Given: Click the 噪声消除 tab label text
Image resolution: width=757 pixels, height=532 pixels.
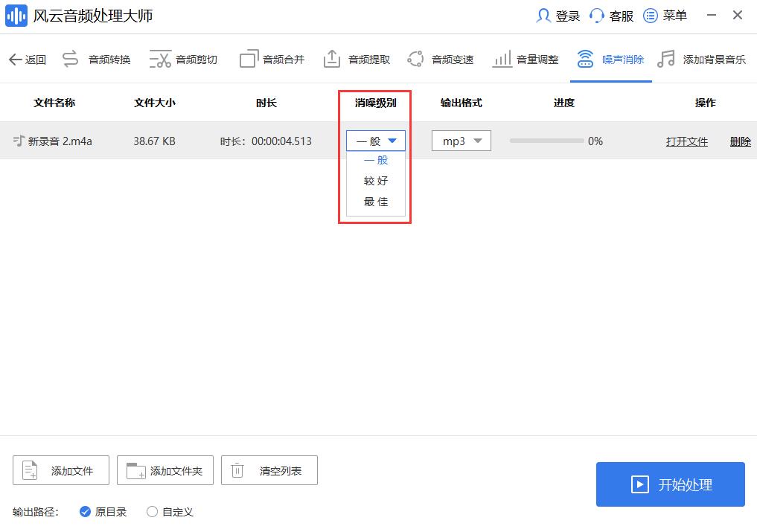Looking at the screenshot, I should (623, 60).
